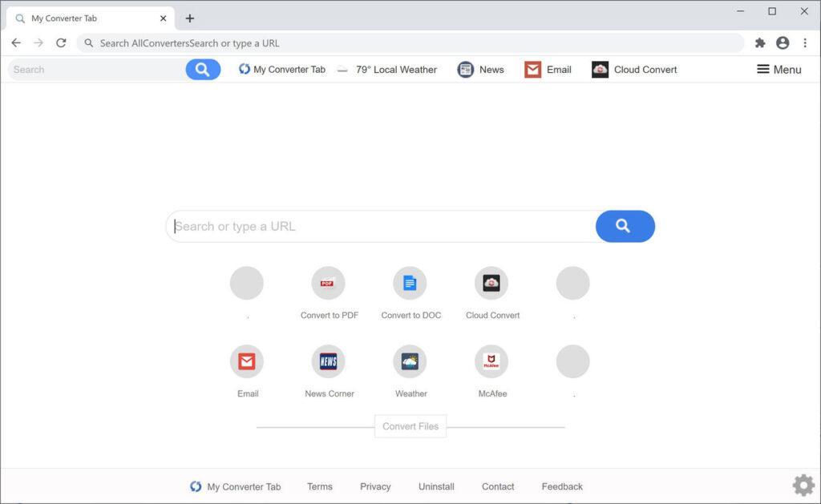This screenshot has height=504, width=821.
Task: Click the Convert Files button
Action: tap(410, 425)
